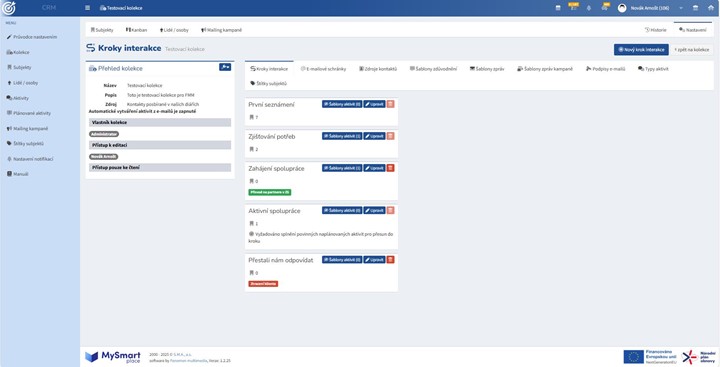The image size is (720, 367).
Task: Select the Typy aktivit tab
Action: click(x=653, y=69)
